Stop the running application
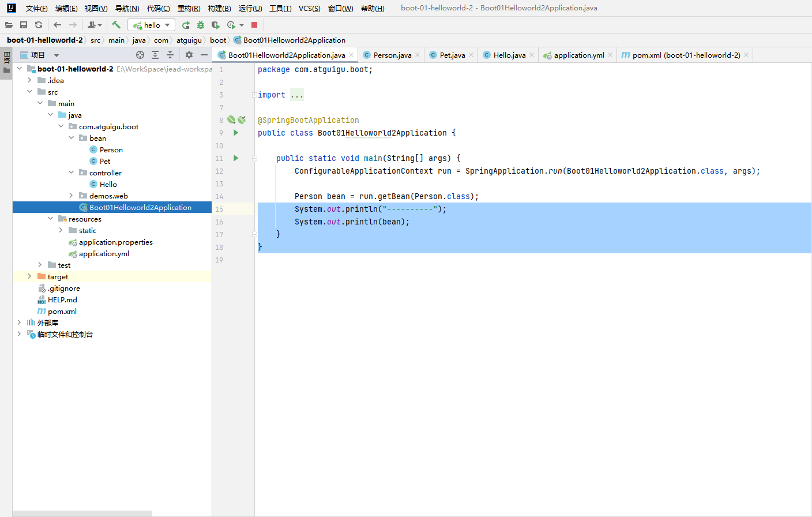Screen dimensions: 812x517 coord(254,25)
